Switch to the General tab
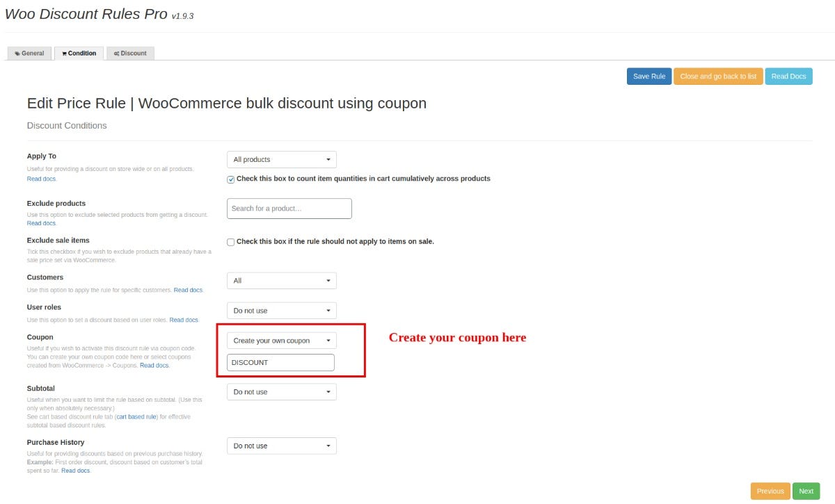The height and width of the screenshot is (504, 835). 29,54
